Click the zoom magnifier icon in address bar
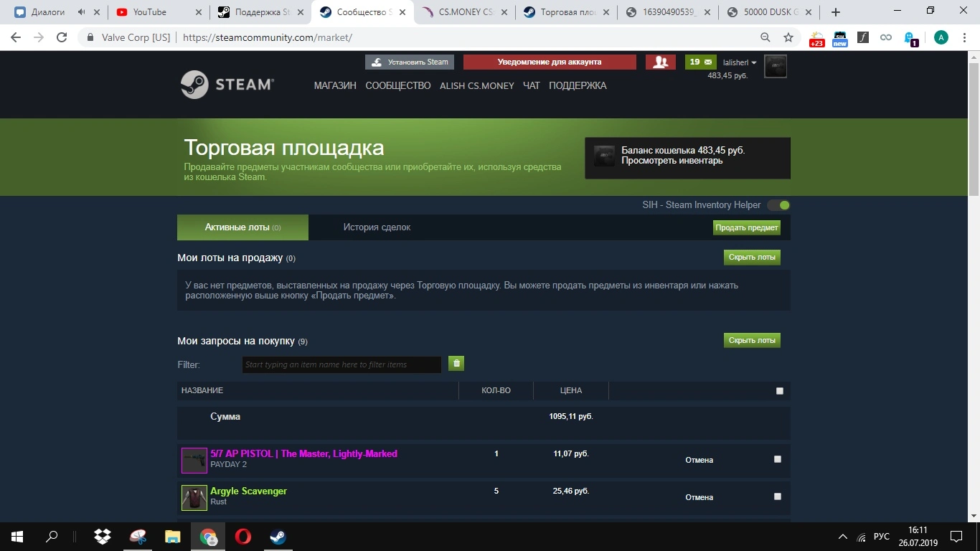The width and height of the screenshot is (980, 551). click(765, 37)
